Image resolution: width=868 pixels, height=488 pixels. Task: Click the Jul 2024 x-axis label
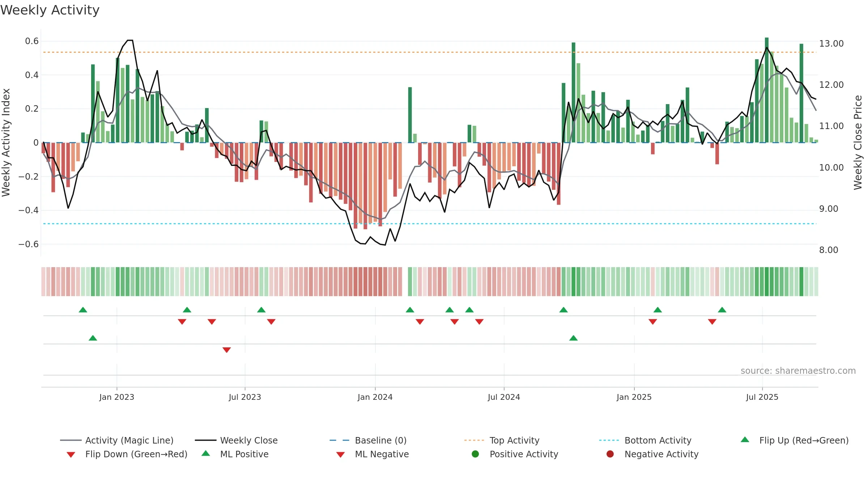pyautogui.click(x=504, y=397)
